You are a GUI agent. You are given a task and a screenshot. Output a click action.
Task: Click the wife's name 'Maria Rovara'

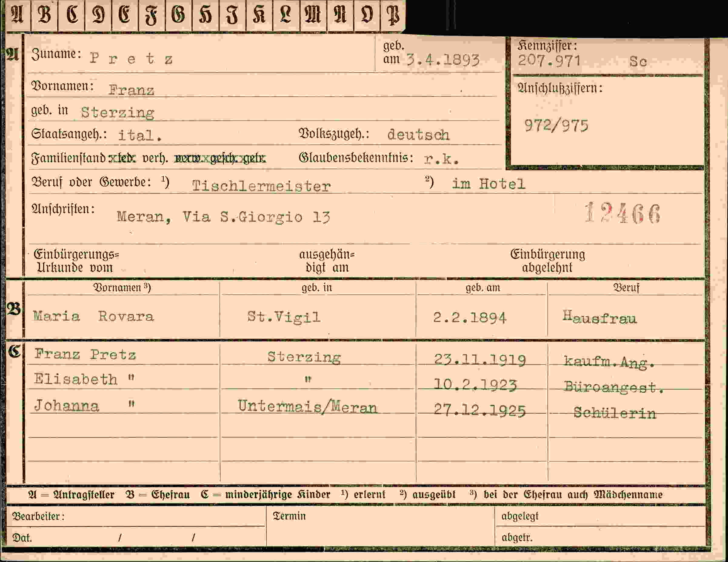click(93, 316)
